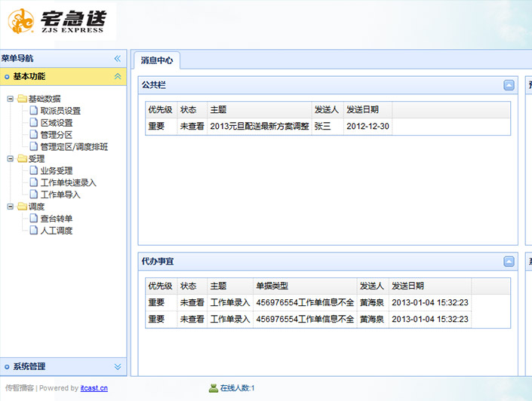Click the 调度 folder icon
This screenshot has width=532, height=401.
22,207
